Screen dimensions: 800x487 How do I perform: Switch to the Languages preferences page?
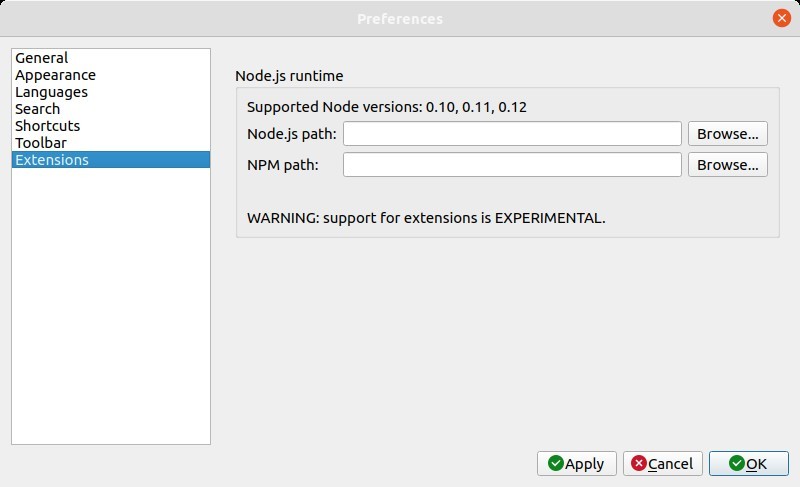(52, 92)
